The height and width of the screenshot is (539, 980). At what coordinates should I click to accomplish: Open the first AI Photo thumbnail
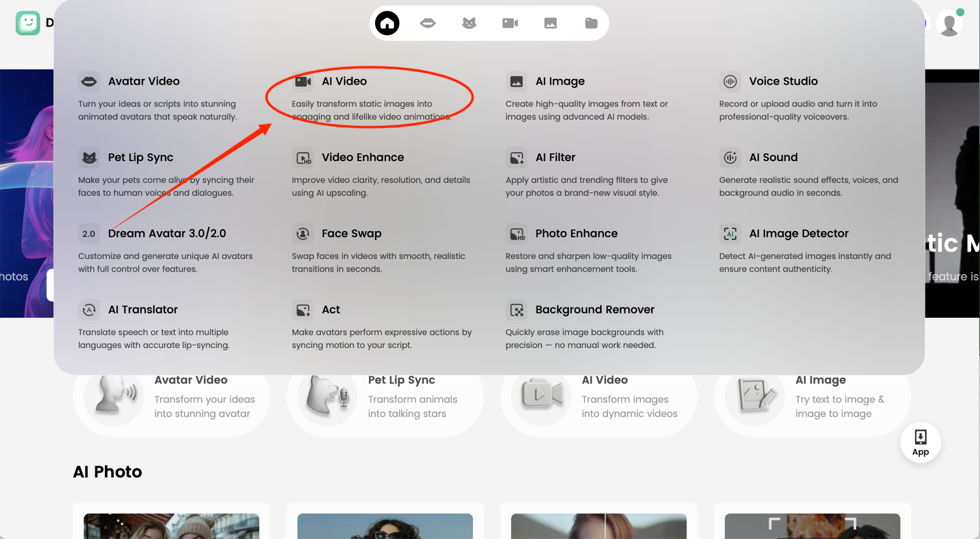171,526
